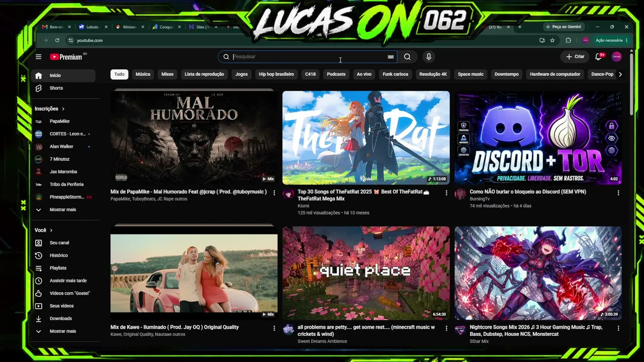Select the Jogos filter chip

242,74
